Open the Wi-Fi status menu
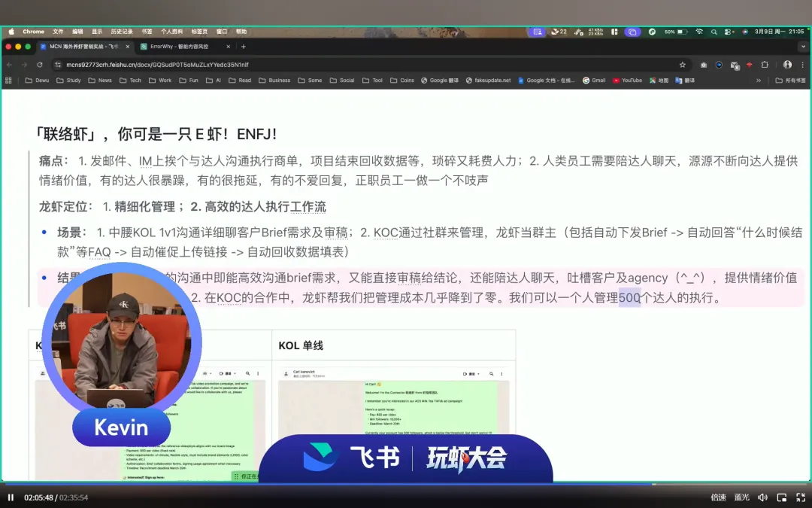812x508 pixels. 699,32
